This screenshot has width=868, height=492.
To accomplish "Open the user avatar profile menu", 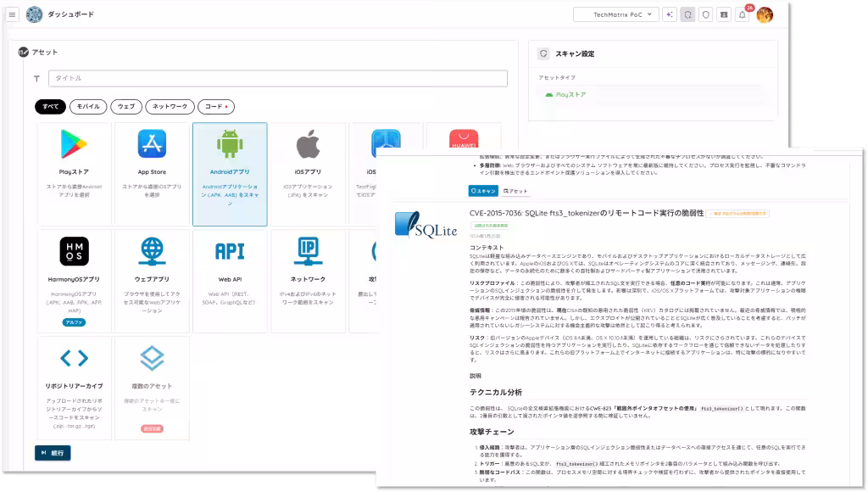I will 765,15.
